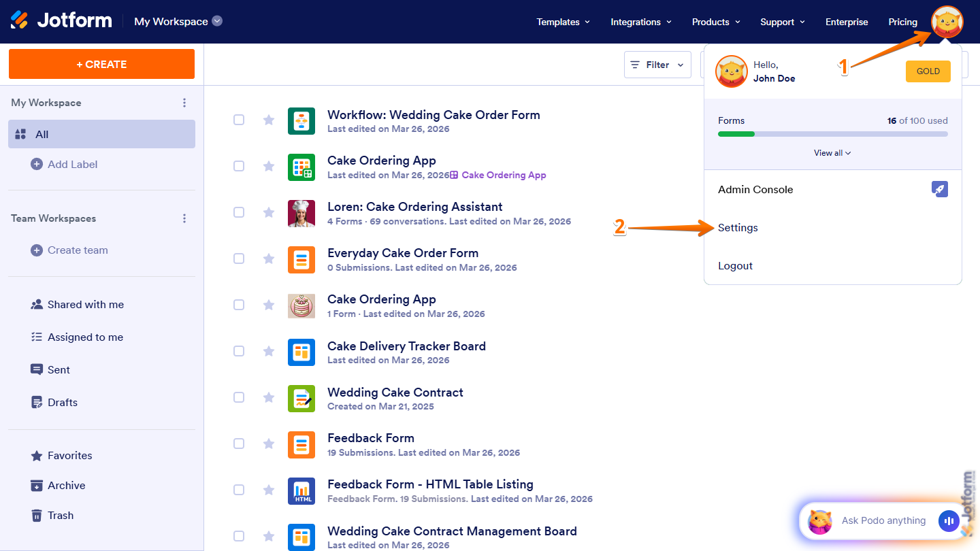Click the Admin Console rocket icon

940,189
